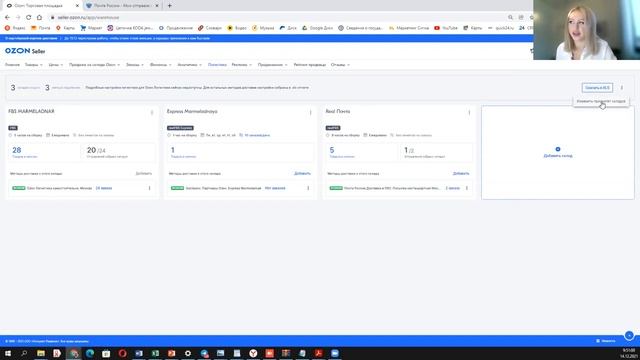Expand the Заказы dropdown menu
The image size is (640, 360).
click(135, 65)
